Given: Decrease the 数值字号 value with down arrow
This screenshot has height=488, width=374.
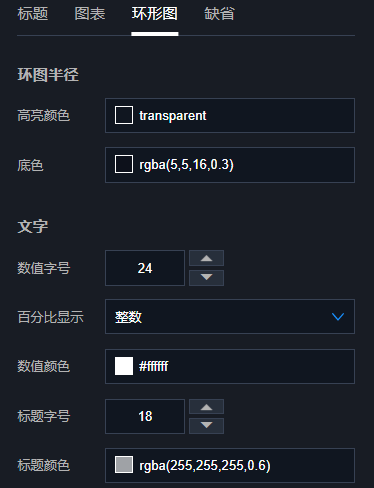Looking at the screenshot, I should click(x=206, y=278).
